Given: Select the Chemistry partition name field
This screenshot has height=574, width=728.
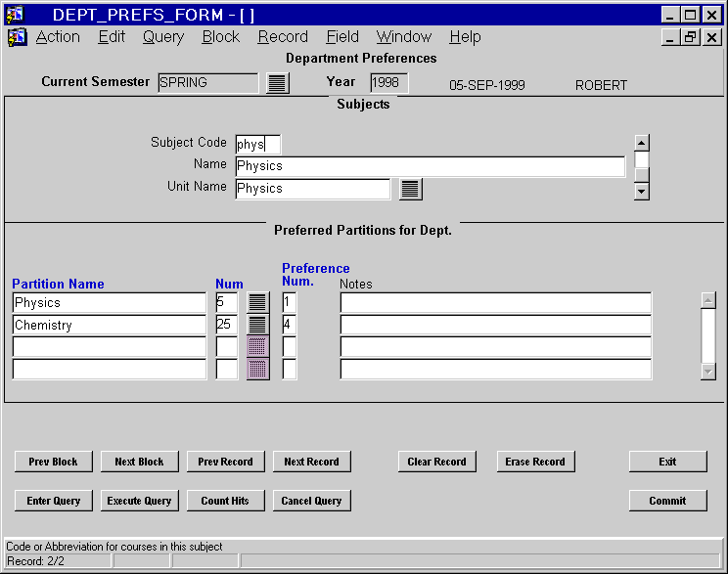Looking at the screenshot, I should (x=110, y=325).
